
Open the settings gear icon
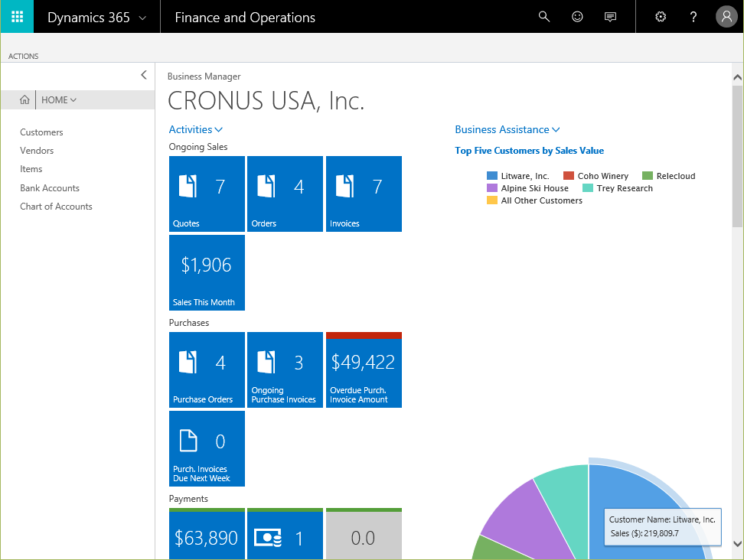pos(661,17)
